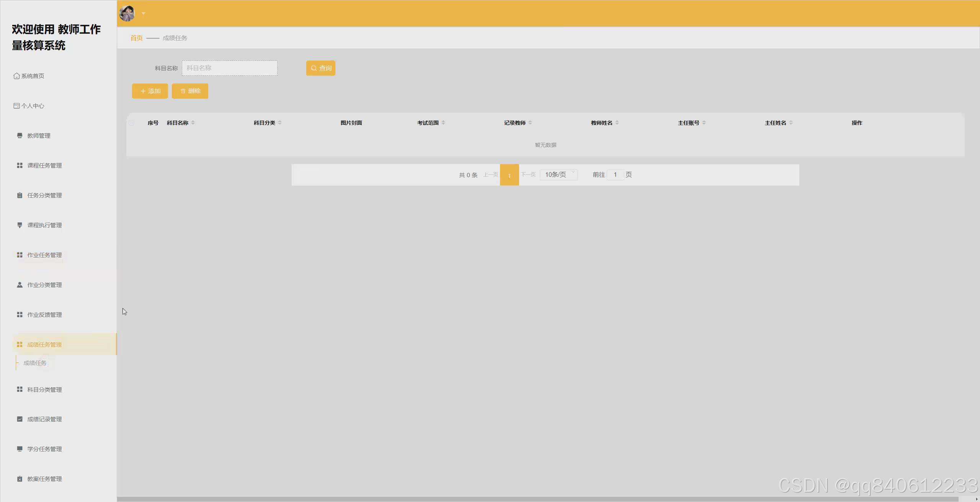Select the 成绩任务 submenu item

35,363
